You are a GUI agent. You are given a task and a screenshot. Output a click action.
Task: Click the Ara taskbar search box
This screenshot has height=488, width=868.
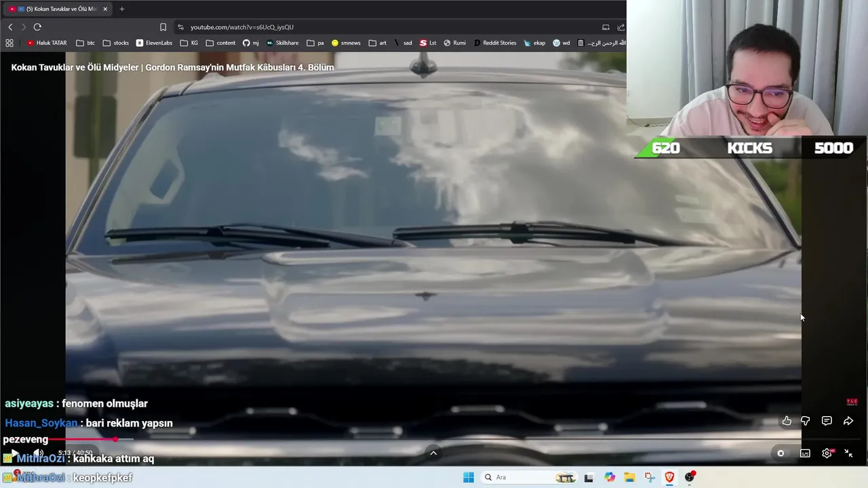(x=529, y=477)
